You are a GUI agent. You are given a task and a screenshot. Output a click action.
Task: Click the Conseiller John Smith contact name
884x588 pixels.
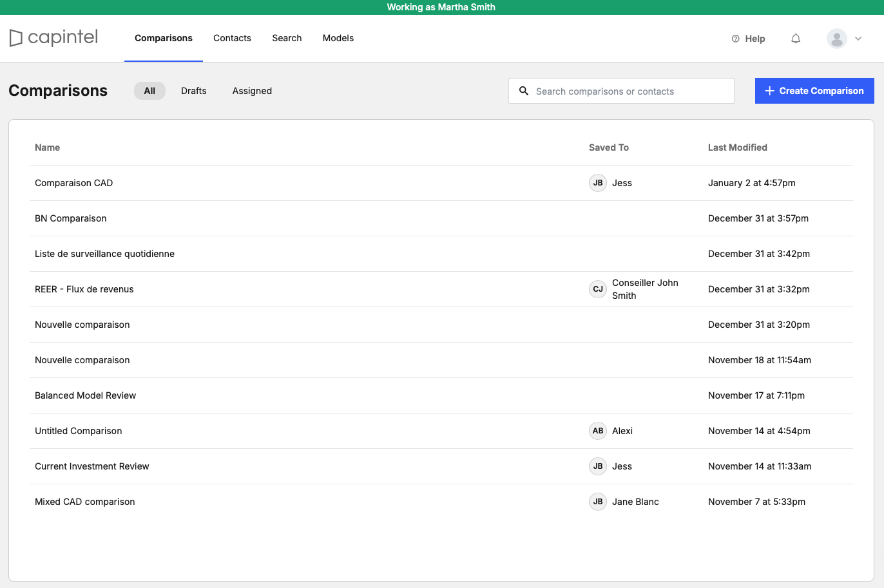[x=645, y=289]
